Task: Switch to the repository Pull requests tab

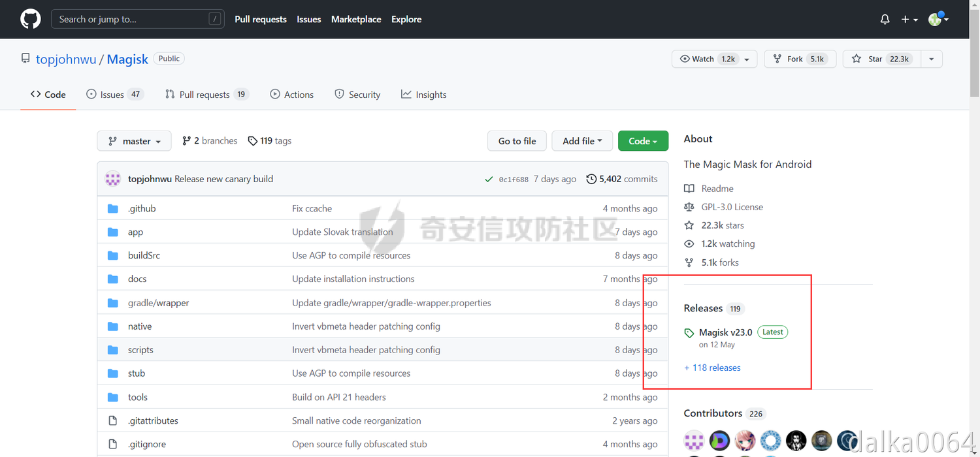Action: click(206, 95)
